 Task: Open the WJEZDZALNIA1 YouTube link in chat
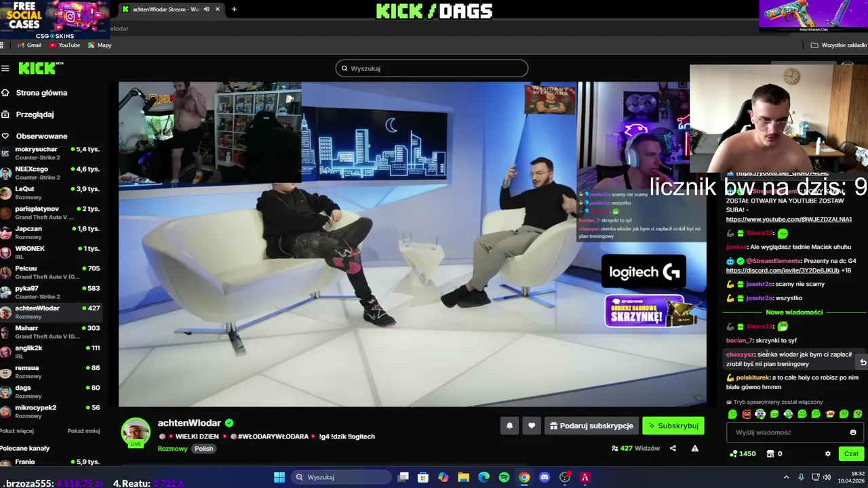coord(789,220)
